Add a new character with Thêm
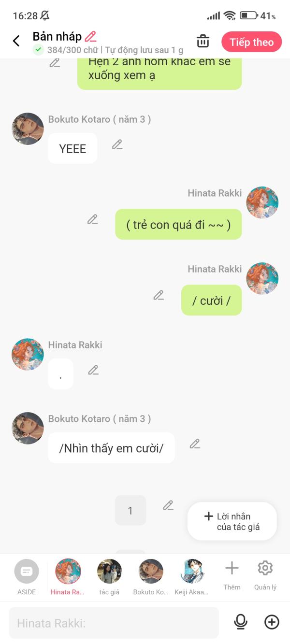Screen dimensions: 290x644 pos(232,575)
